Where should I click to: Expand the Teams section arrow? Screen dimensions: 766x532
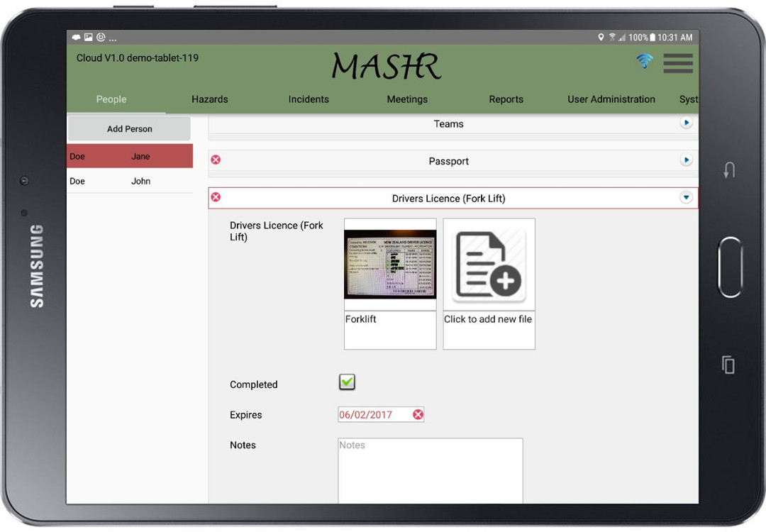click(686, 123)
